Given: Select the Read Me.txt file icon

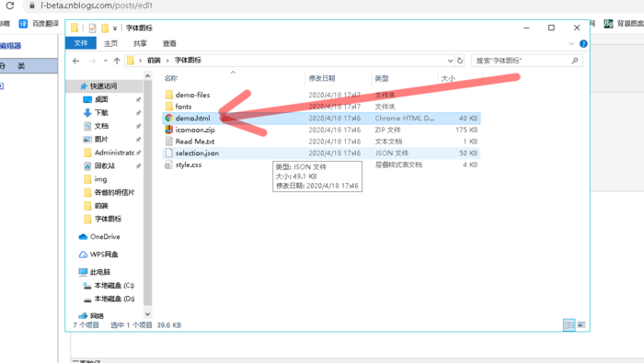Looking at the screenshot, I should tap(168, 142).
